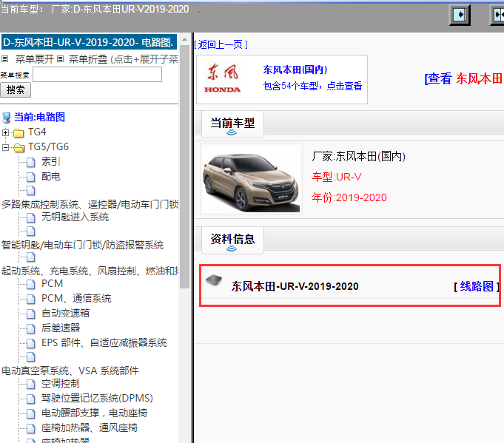Click page icon beside 自动变速箱
The image size is (504, 443).
click(30, 314)
